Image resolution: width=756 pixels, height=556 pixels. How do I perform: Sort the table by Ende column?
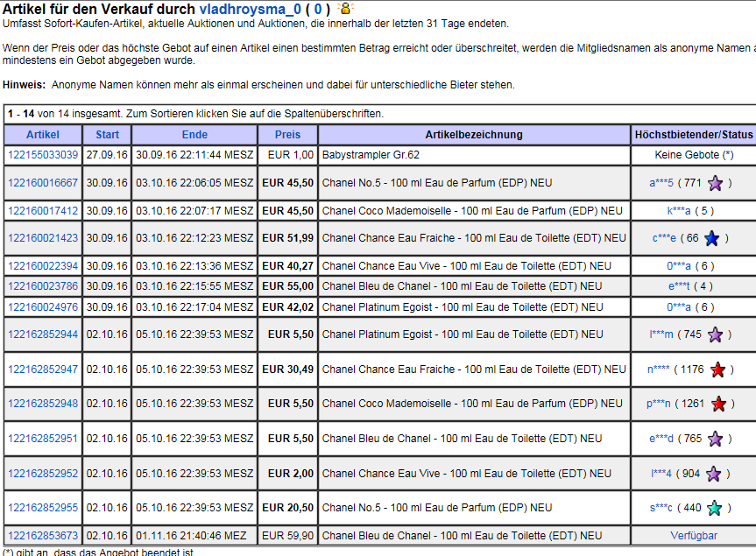click(x=194, y=135)
